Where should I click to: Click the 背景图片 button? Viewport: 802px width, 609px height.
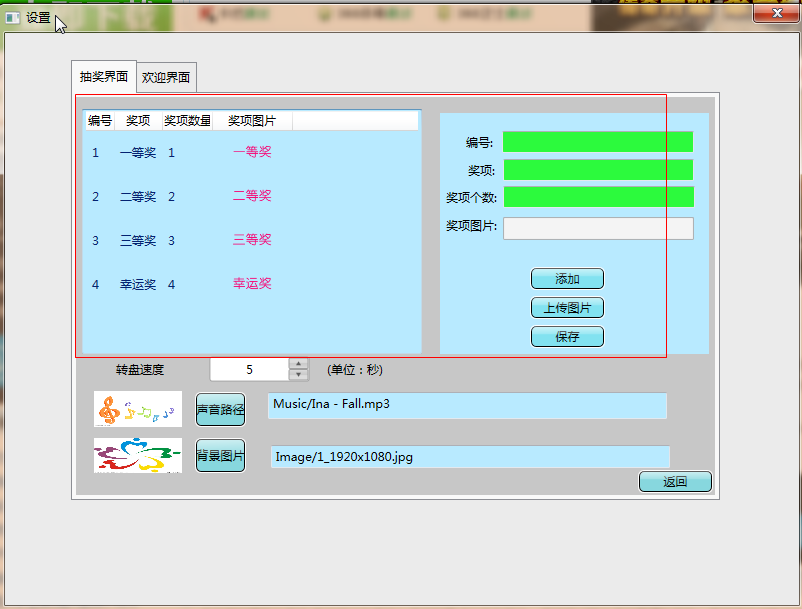point(220,456)
